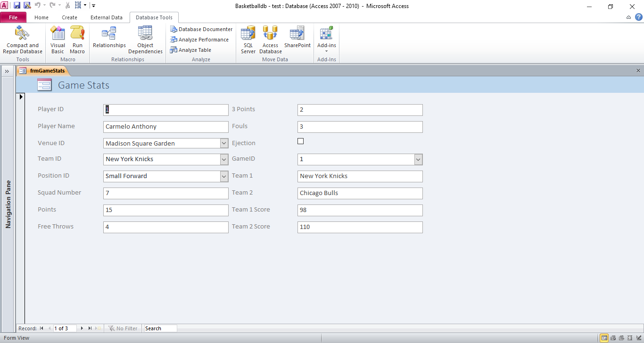The image size is (644, 343).
Task: Click the Team 2 Score field
Action: [360, 227]
